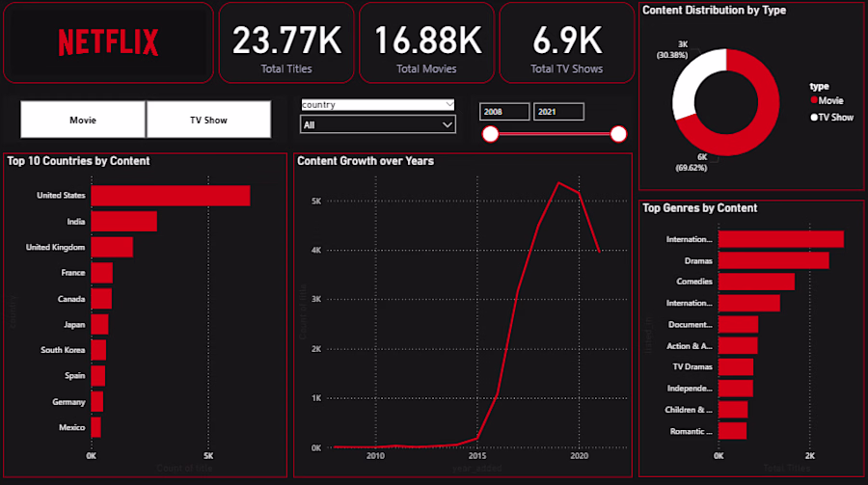Image resolution: width=868 pixels, height=485 pixels.
Task: Click Top 10 Countries by Content title
Action: click(x=78, y=161)
